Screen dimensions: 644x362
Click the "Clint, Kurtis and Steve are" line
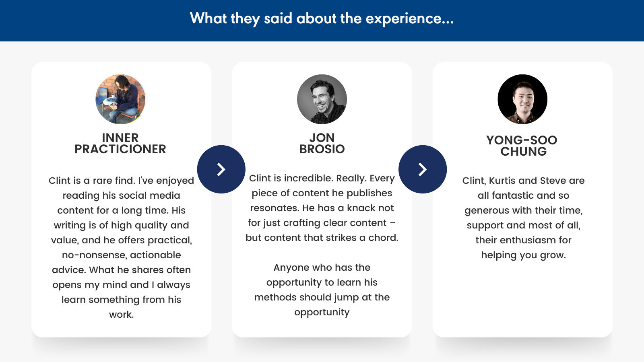pyautogui.click(x=523, y=181)
